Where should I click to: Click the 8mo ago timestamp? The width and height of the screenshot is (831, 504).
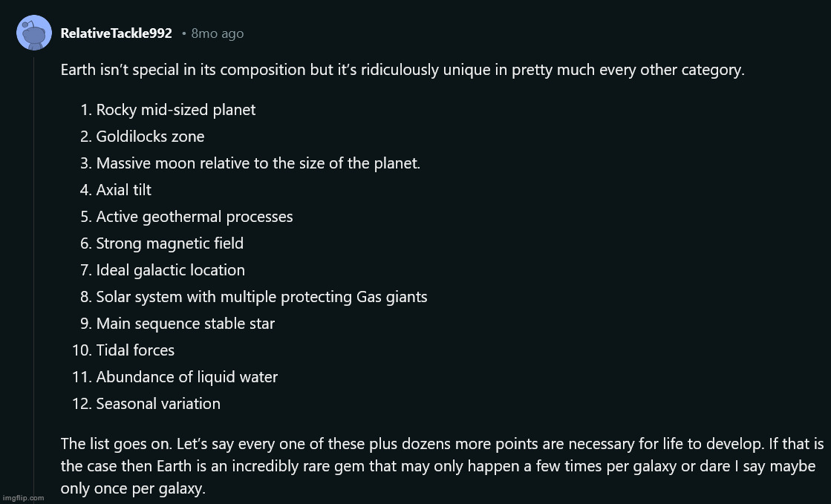coord(218,33)
